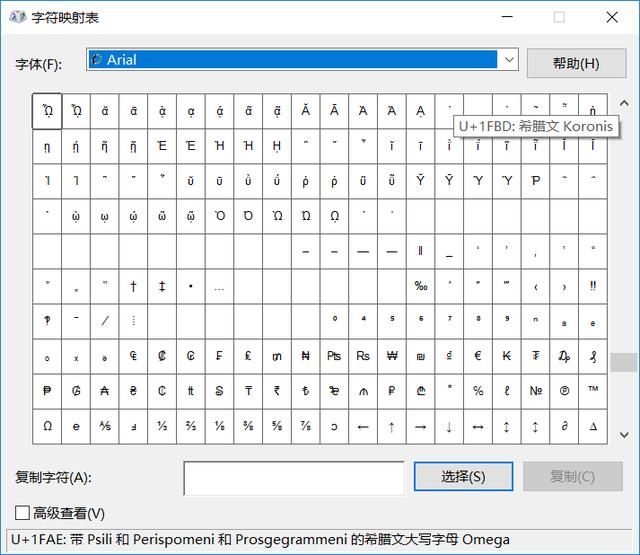Select the trademark ™ sign

593,391
